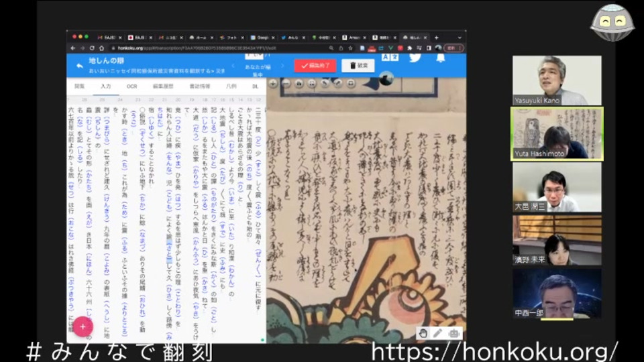Click the breadcrumb project link under title
The height and width of the screenshot is (362, 644).
point(156,71)
